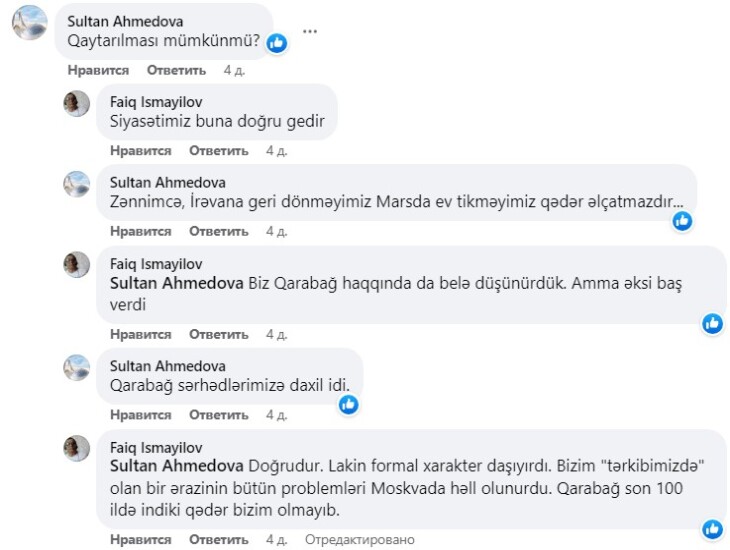Click Sultan Ahmedova mention in 'Biz Qarabağ' reply

[x=177, y=284]
